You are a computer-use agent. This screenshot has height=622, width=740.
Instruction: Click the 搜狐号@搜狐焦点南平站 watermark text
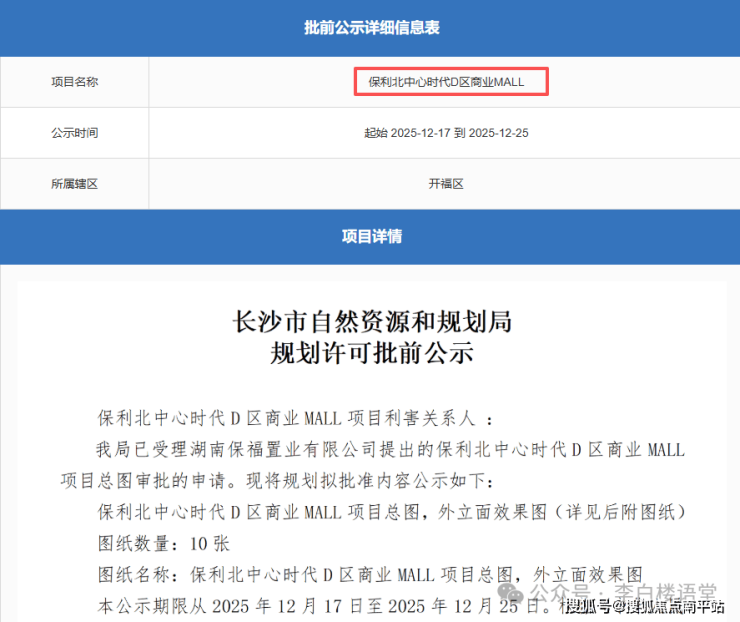(x=642, y=606)
